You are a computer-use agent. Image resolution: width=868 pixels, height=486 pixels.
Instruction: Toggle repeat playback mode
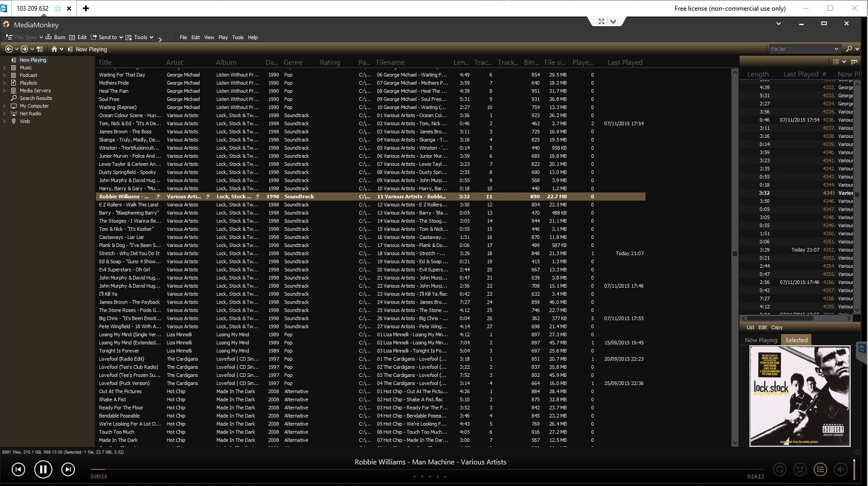pyautogui.click(x=780, y=469)
